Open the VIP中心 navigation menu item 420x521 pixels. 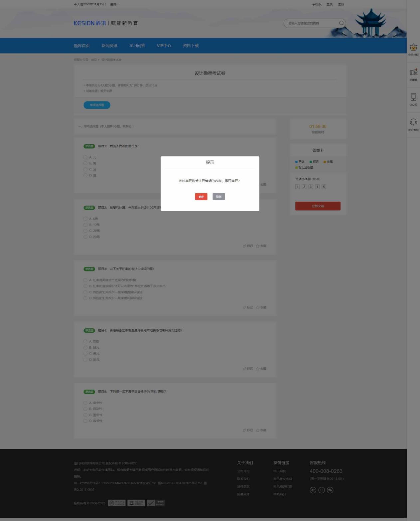[164, 46]
